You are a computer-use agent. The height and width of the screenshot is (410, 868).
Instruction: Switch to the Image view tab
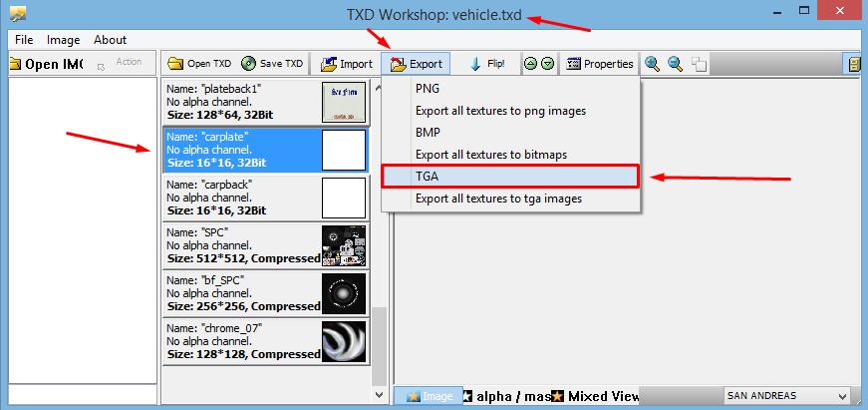[x=428, y=396]
